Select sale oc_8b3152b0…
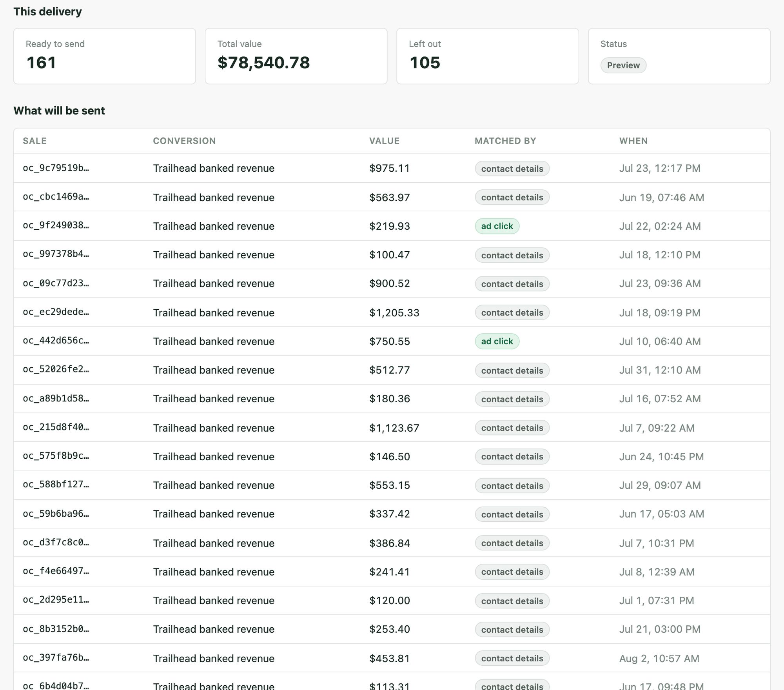The image size is (784, 690). (56, 629)
